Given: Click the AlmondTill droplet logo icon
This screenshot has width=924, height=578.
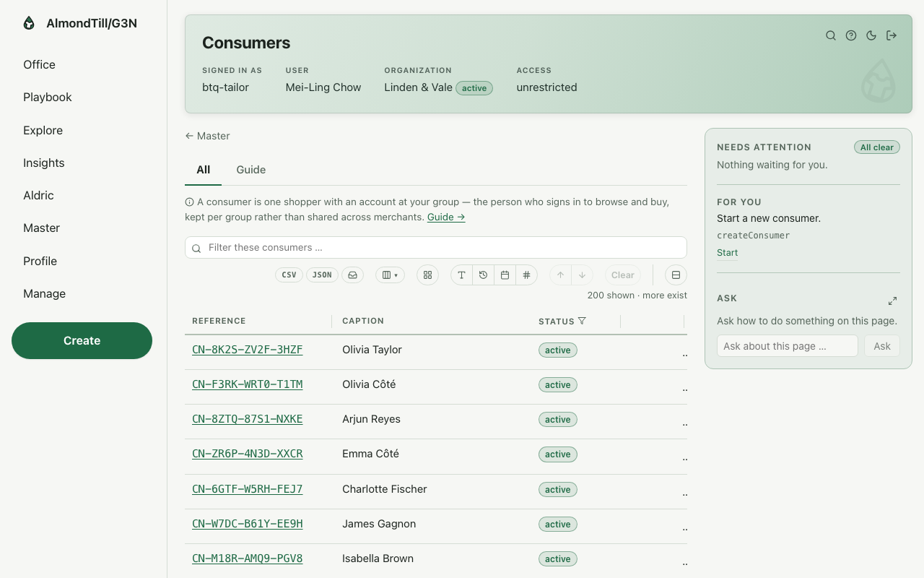Looking at the screenshot, I should coord(29,23).
